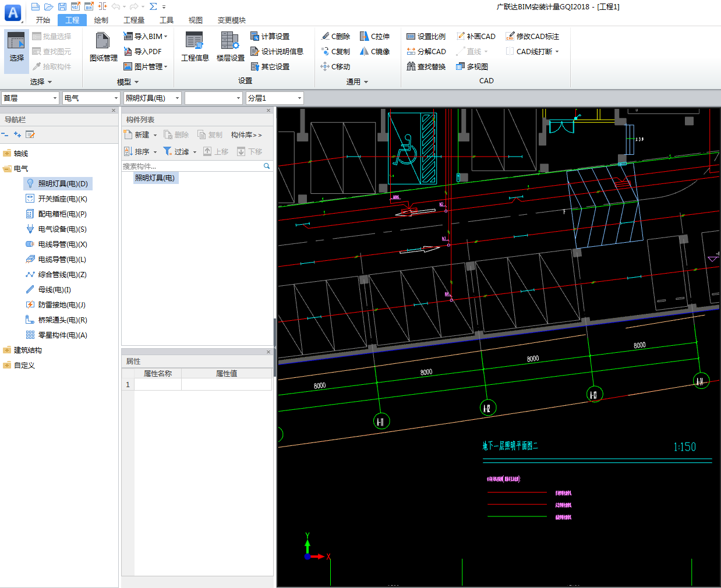This screenshot has width=721, height=588.
Task: Click the save icon in quick access toolbar
Action: tap(62, 6)
